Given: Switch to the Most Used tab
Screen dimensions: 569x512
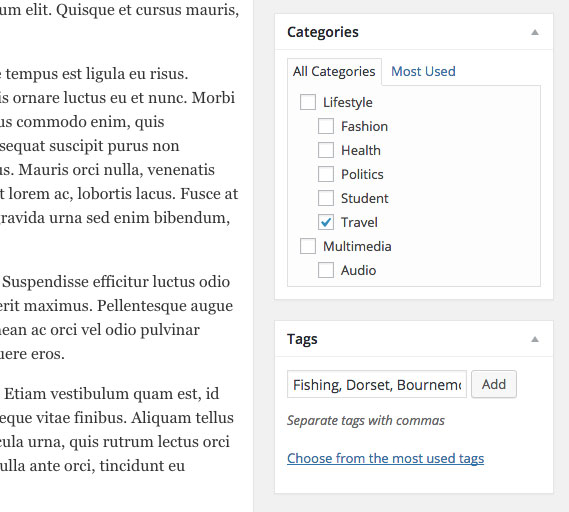Looking at the screenshot, I should [x=423, y=71].
